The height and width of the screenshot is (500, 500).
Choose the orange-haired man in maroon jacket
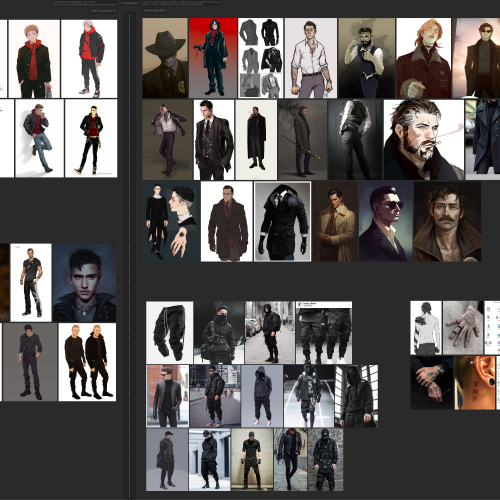tap(424, 58)
